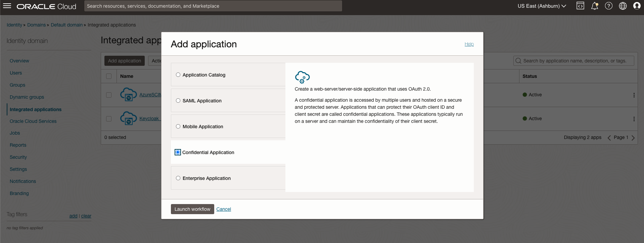Open the Settings sidebar item
Image resolution: width=644 pixels, height=243 pixels.
18,169
